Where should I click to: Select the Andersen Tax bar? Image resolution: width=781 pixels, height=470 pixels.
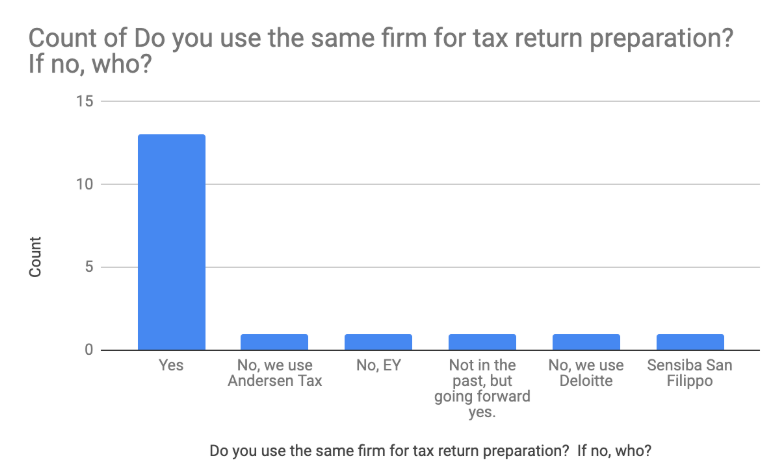tap(274, 342)
